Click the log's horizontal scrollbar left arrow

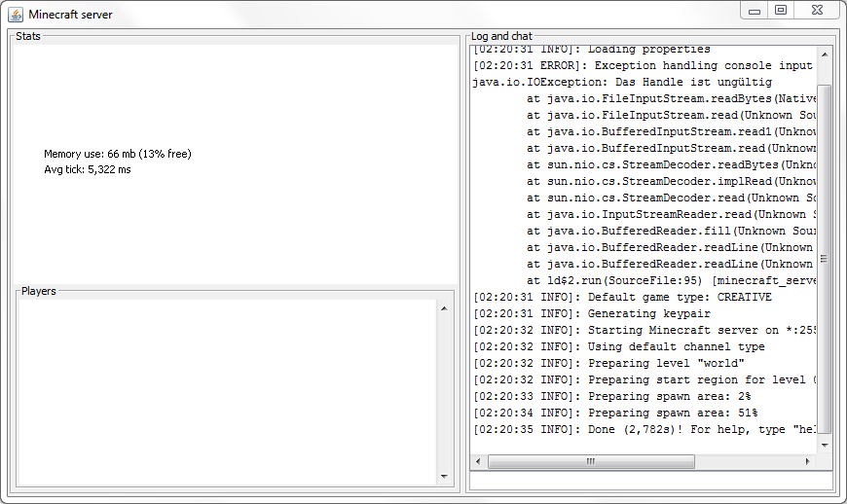pos(478,461)
